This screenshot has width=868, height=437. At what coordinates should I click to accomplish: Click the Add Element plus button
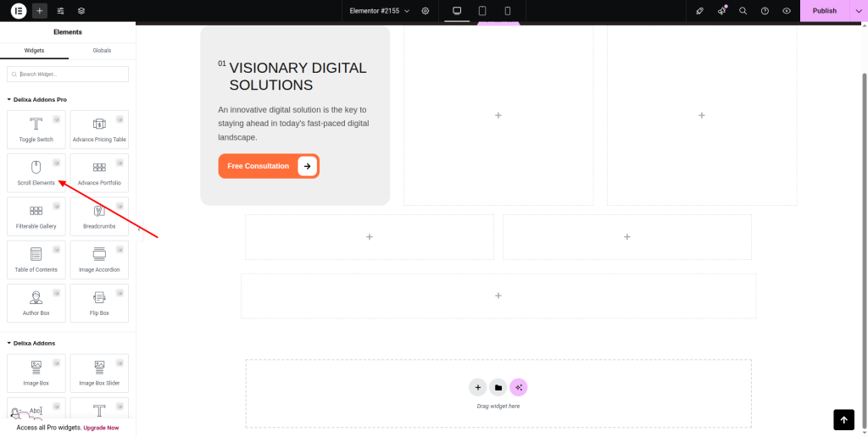click(39, 10)
